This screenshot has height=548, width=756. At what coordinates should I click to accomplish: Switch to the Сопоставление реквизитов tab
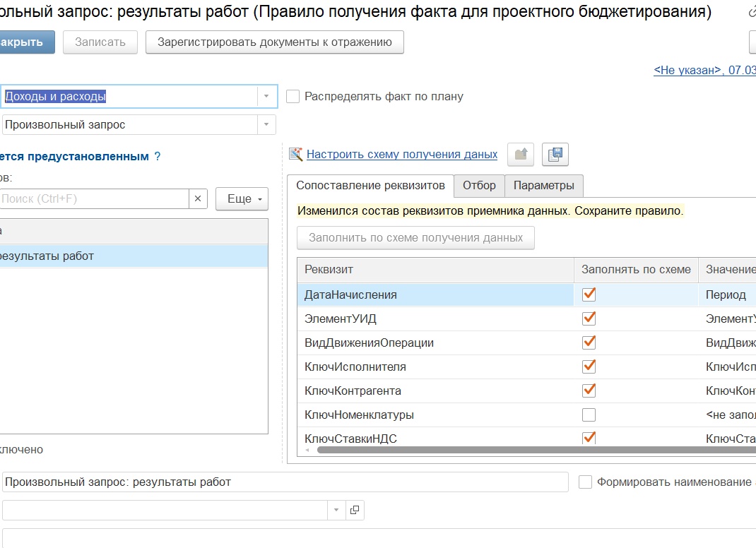coord(370,186)
